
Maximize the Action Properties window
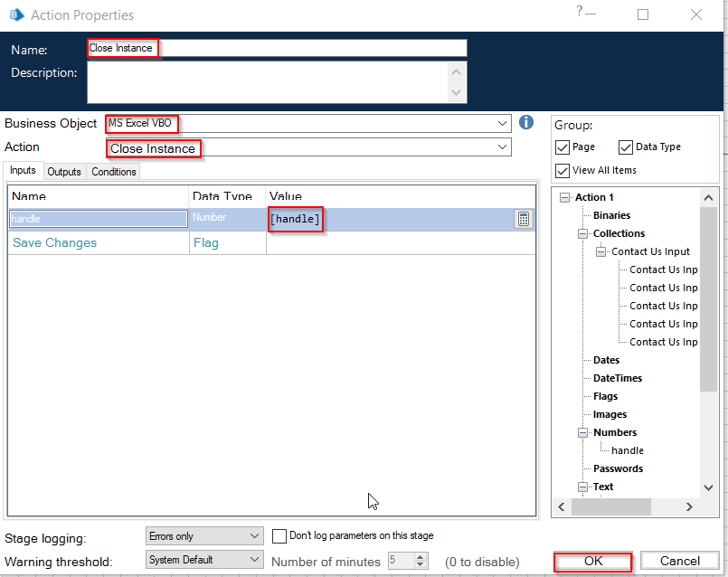pyautogui.click(x=643, y=14)
